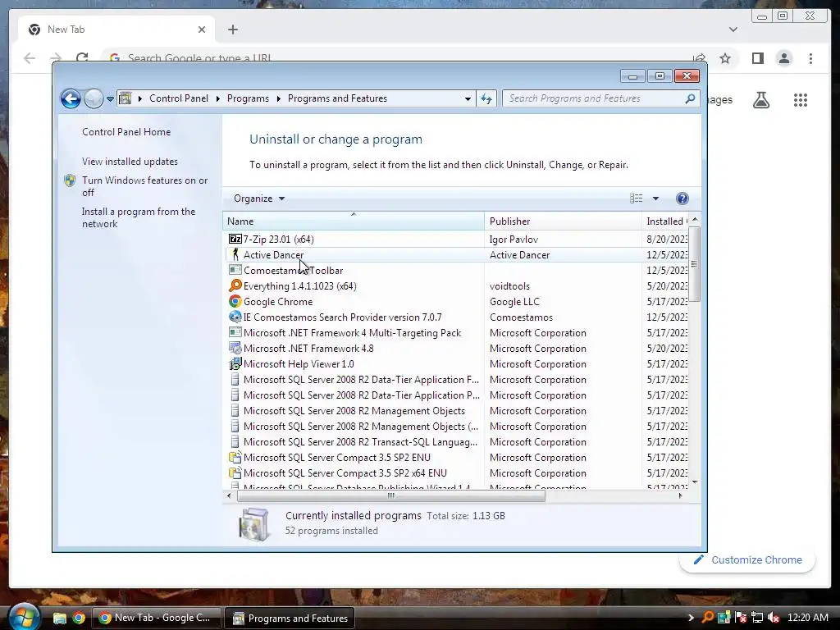Reload the page in Chrome
840x630 pixels.
pyautogui.click(x=82, y=58)
